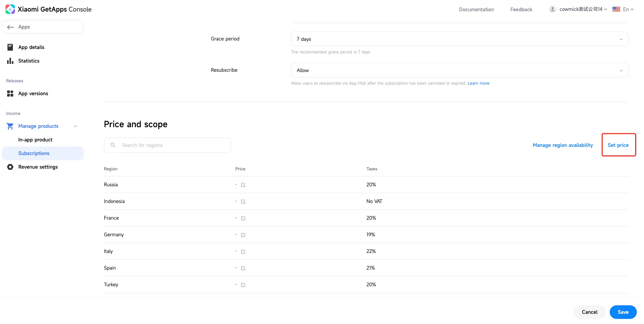Image resolution: width=644 pixels, height=324 pixels.
Task: Collapse the Manage products section
Action: tap(75, 126)
